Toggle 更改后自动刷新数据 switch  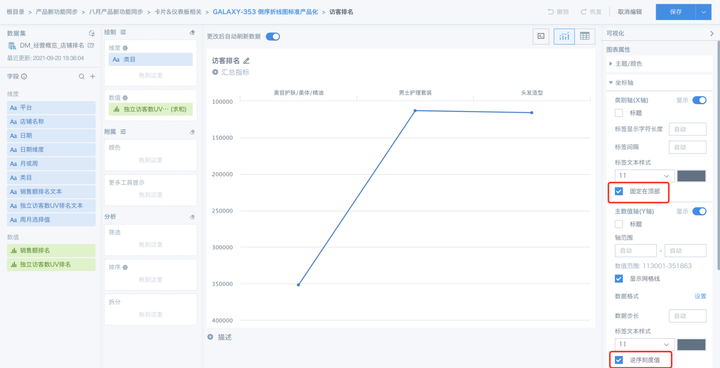pos(273,36)
